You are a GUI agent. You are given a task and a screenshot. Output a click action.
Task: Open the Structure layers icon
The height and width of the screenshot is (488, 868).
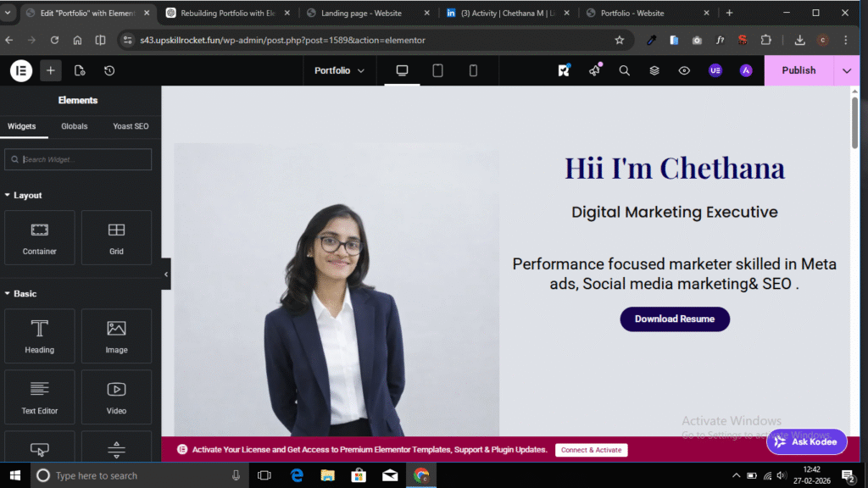click(x=654, y=70)
